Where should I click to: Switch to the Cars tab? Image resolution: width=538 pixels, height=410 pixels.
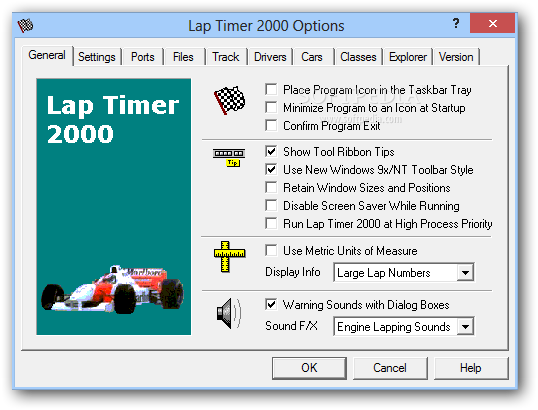coord(312,57)
